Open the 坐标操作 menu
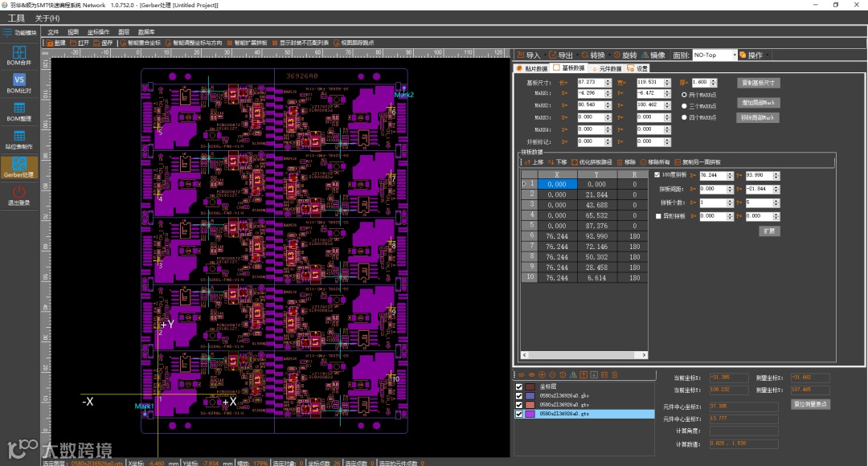The width and height of the screenshot is (868, 466). 98,31
